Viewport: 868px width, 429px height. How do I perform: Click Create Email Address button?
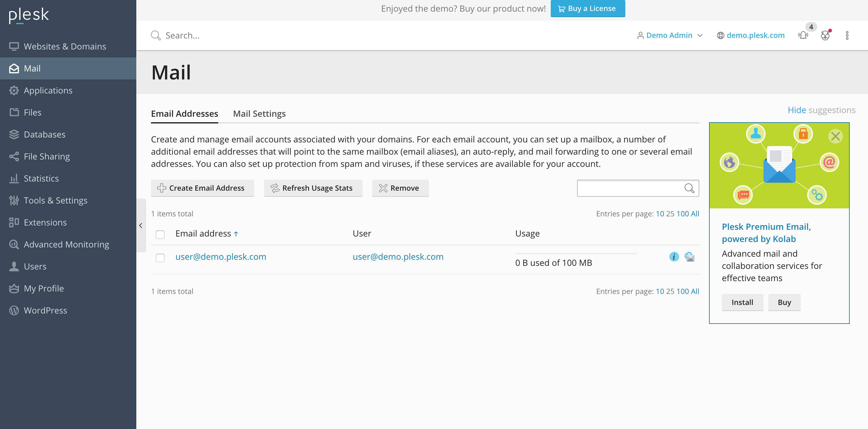(203, 188)
